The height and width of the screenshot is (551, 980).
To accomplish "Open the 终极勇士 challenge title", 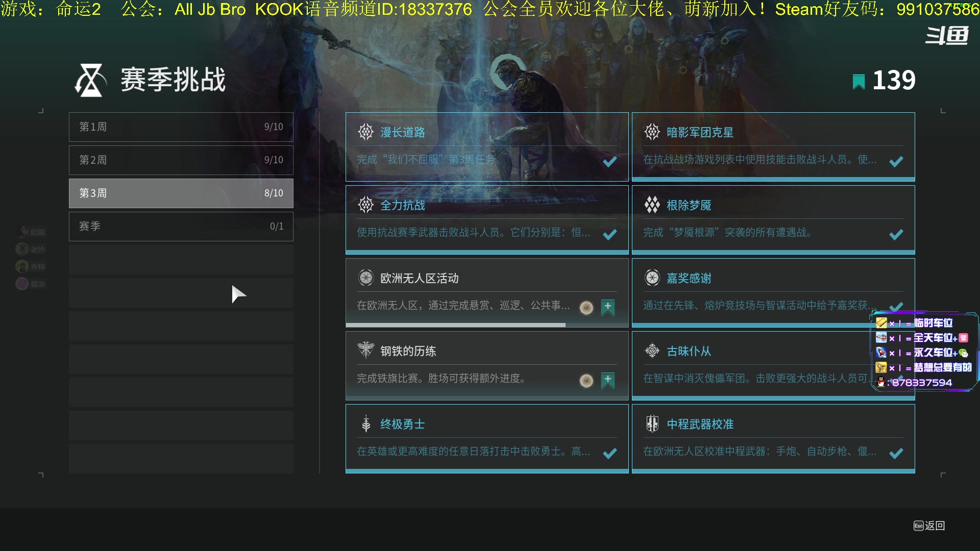I will point(403,424).
